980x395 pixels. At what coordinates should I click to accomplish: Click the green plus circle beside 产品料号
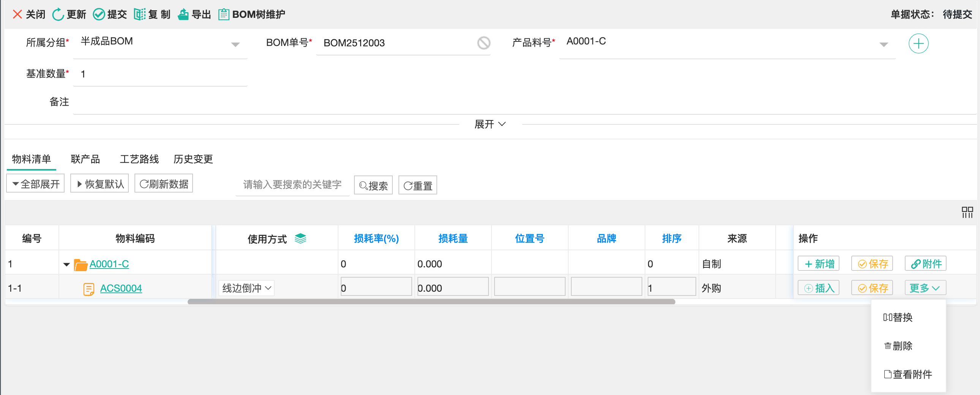click(918, 44)
